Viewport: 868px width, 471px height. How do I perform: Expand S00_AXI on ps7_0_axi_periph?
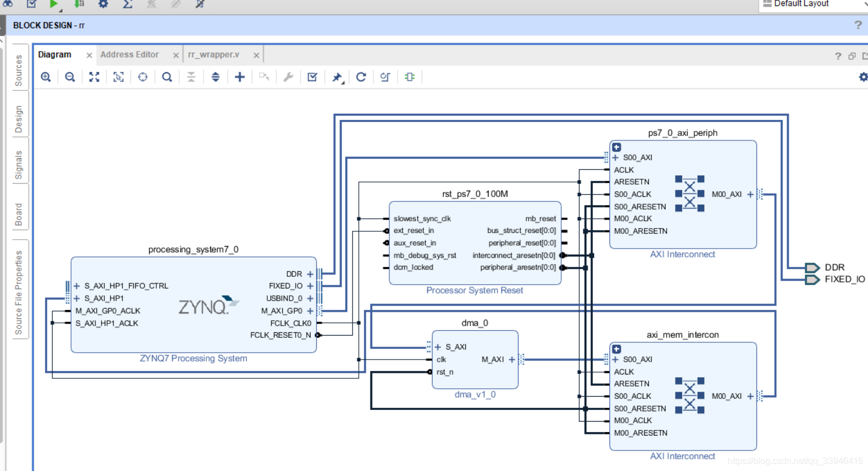[616, 158]
